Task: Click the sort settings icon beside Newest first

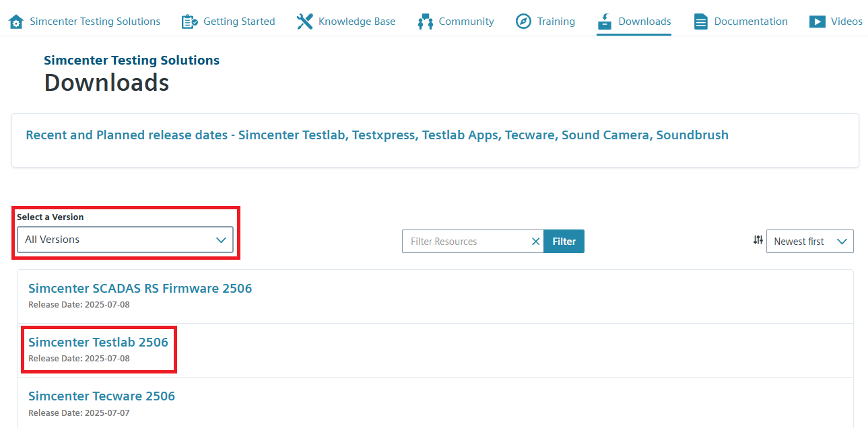Action: (758, 240)
